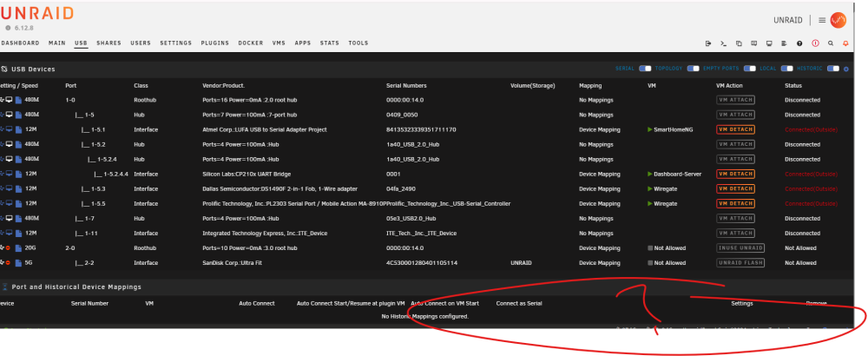
Task: Open the file manager copy icon
Action: (739, 43)
